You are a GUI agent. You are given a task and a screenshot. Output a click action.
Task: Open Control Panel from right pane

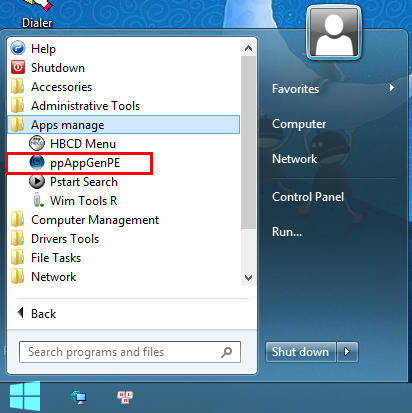click(308, 197)
